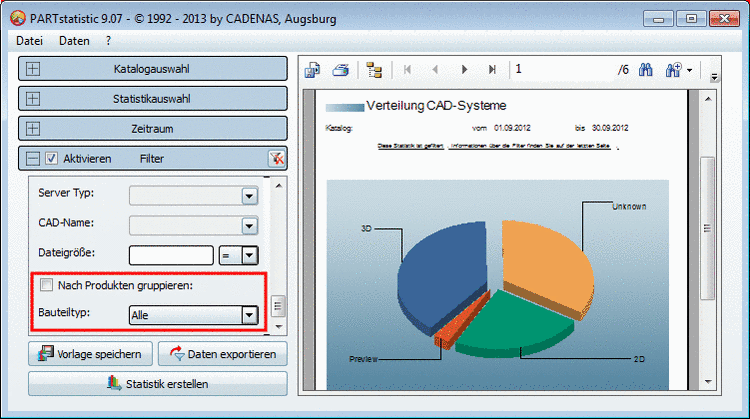Viewport: 750px width, 419px height.
Task: Close the PARTstatistic window
Action: tap(724, 19)
